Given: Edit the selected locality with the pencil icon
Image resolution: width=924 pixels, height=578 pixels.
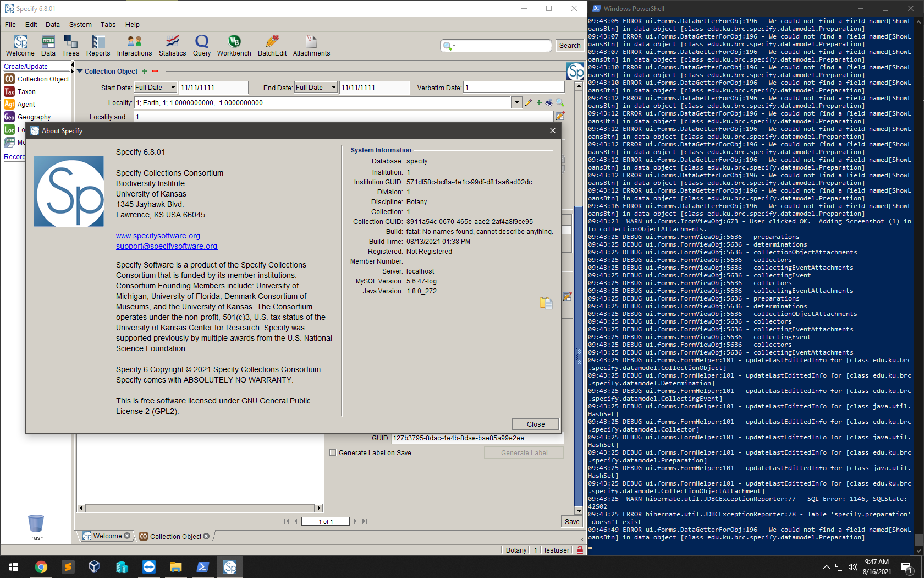Looking at the screenshot, I should click(x=529, y=102).
